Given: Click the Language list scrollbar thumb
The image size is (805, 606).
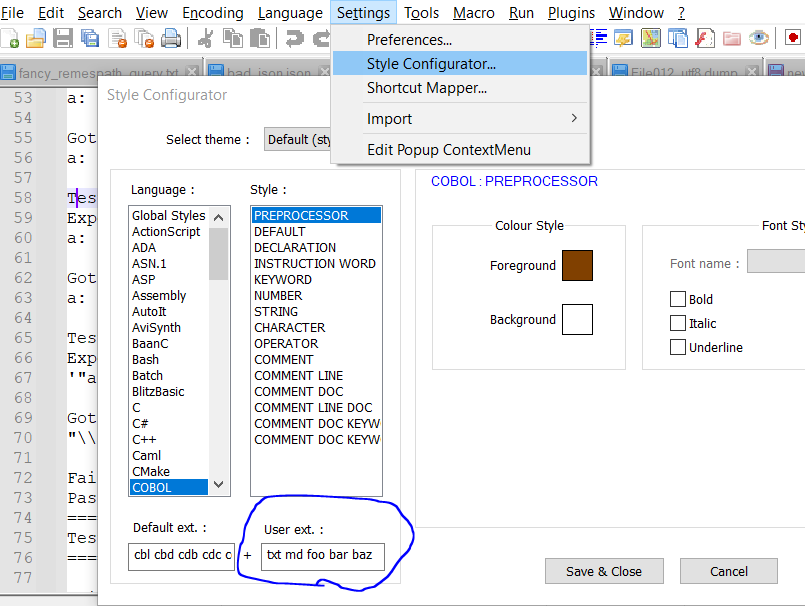Looking at the screenshot, I should click(219, 254).
